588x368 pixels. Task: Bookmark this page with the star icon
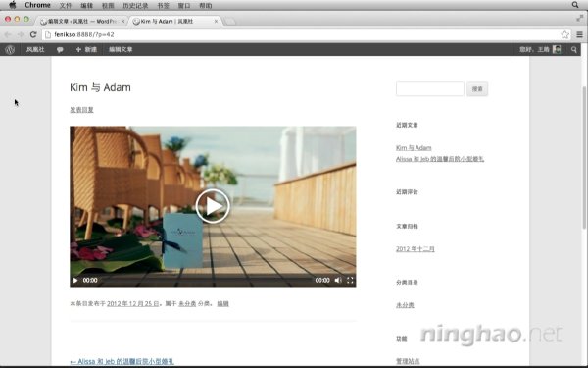point(564,34)
